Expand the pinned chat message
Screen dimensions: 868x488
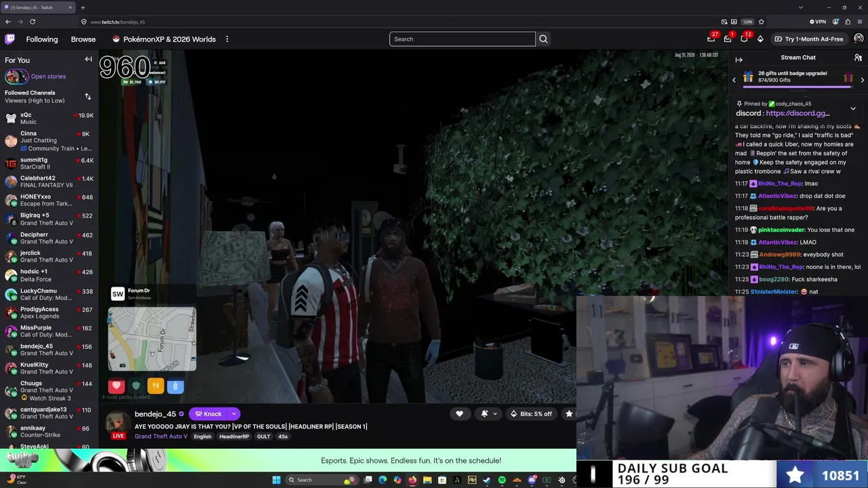(x=853, y=108)
